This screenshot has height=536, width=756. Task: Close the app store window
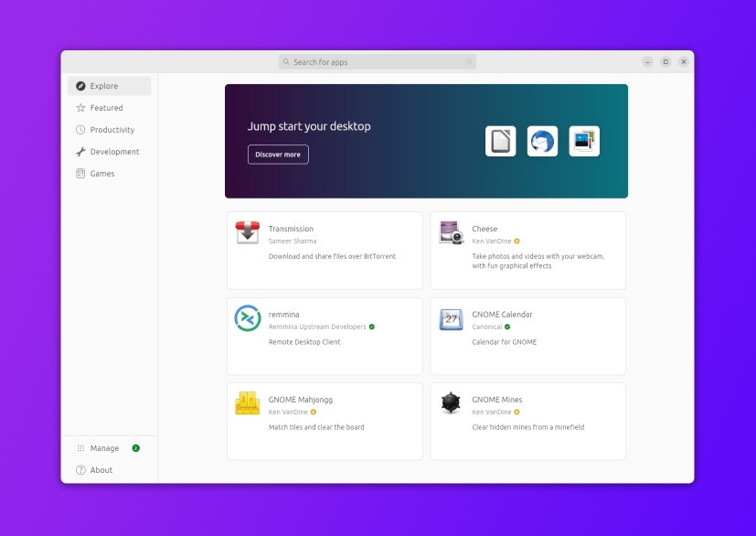click(684, 62)
